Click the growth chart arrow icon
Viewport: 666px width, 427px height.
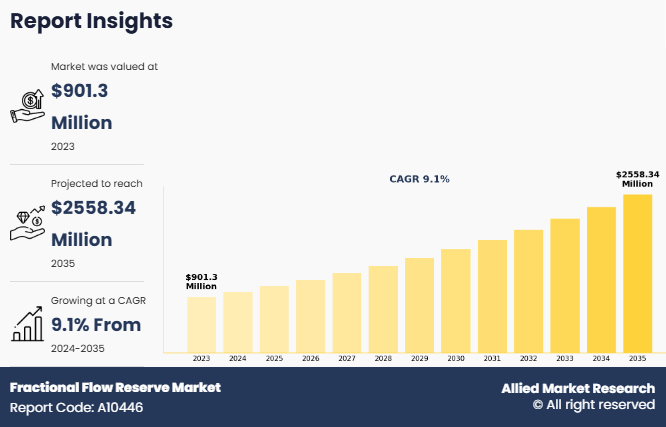[x=26, y=322]
